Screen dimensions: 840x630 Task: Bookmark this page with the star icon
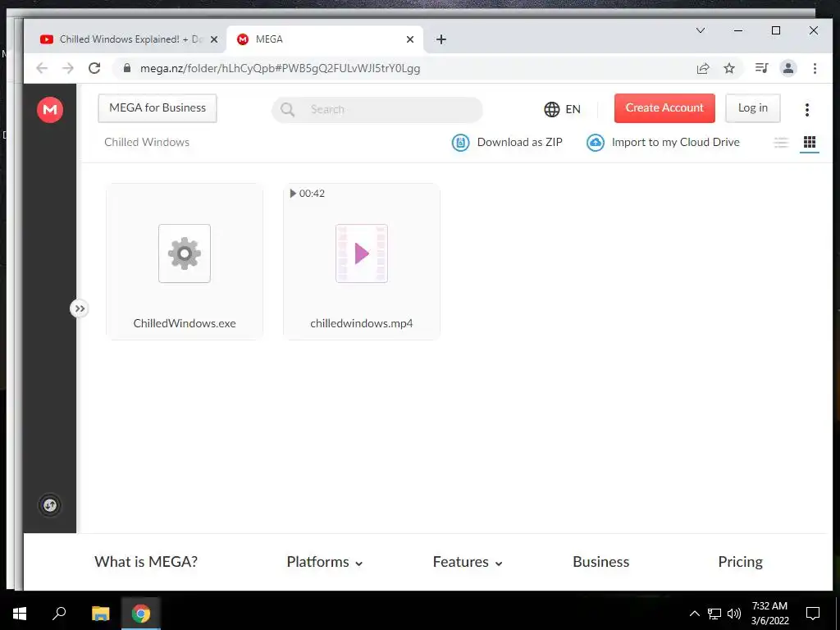(x=729, y=68)
